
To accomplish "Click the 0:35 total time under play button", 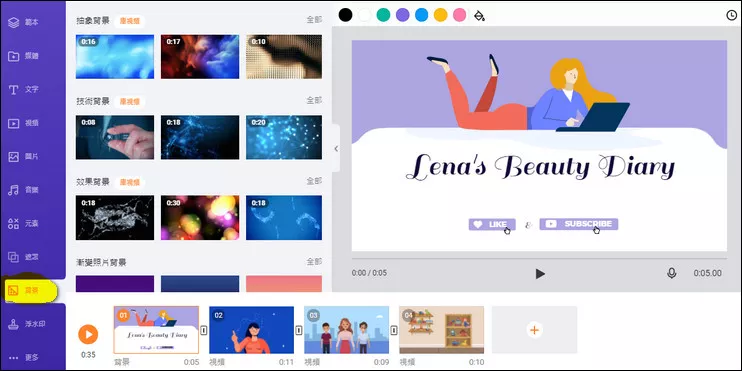I will click(x=88, y=354).
